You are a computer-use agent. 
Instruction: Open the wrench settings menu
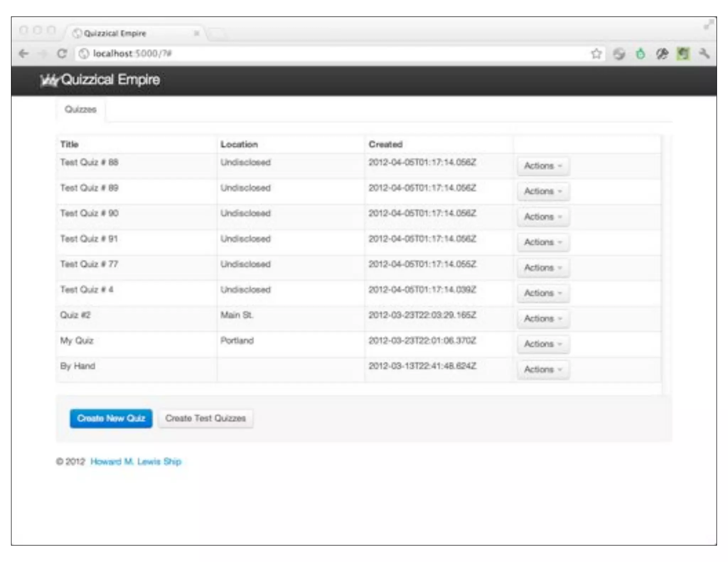coord(704,54)
